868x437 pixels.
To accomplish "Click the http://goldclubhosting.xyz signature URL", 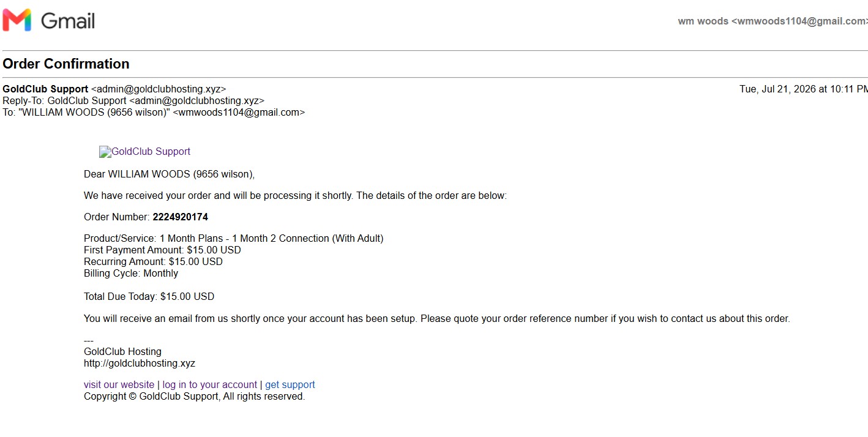I will (140, 364).
